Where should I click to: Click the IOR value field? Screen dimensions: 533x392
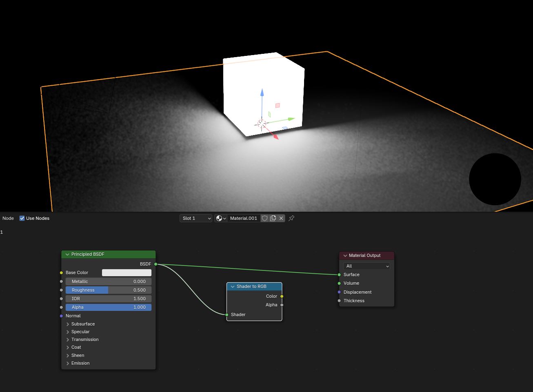tap(109, 299)
